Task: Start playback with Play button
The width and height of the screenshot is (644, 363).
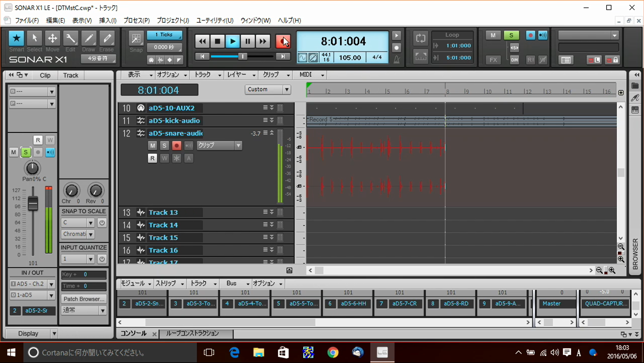Action: point(233,41)
